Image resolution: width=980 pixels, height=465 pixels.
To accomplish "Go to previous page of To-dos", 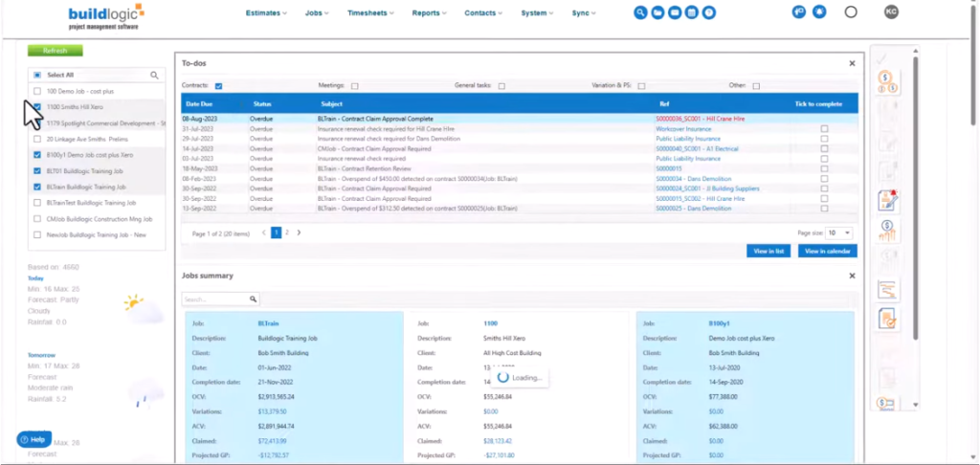I will pyautogui.click(x=264, y=232).
